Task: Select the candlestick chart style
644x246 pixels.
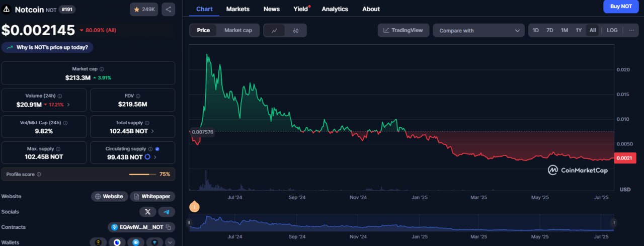Action: coord(296,31)
